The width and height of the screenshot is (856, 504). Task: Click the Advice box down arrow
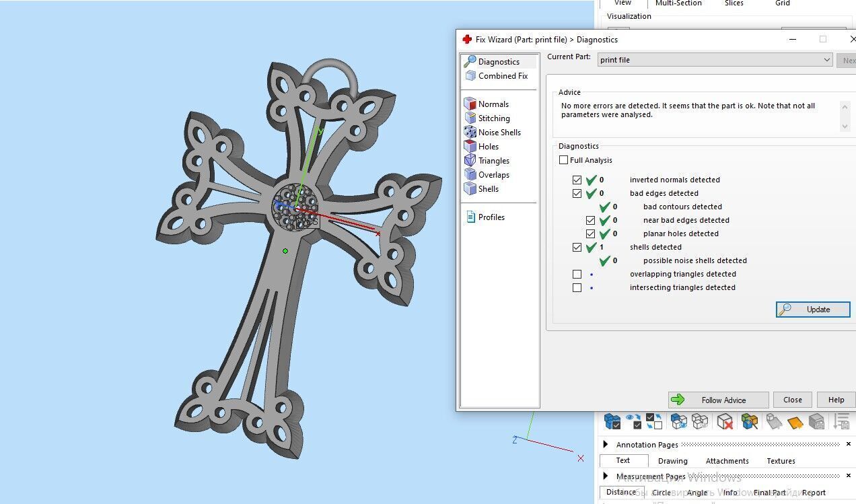845,126
